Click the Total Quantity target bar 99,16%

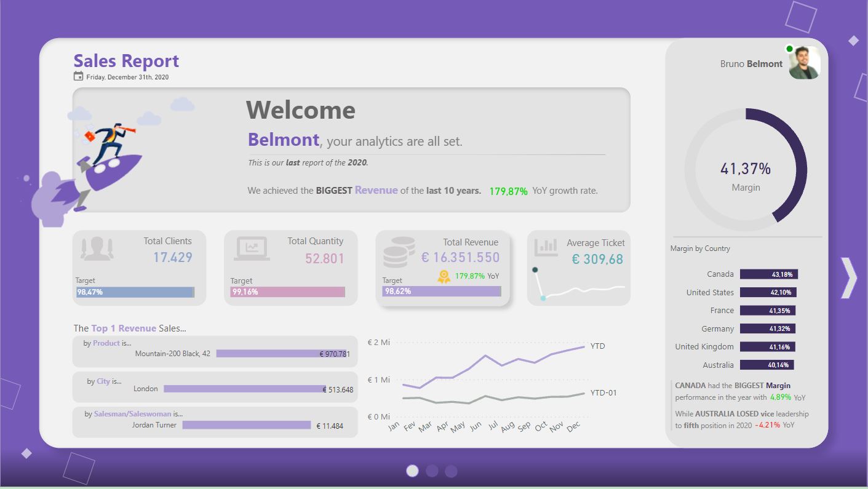(288, 292)
